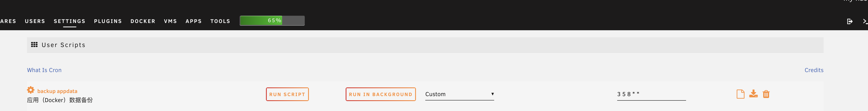This screenshot has width=868, height=111.
Task: Click the User Scripts grid icon
Action: coord(34,45)
